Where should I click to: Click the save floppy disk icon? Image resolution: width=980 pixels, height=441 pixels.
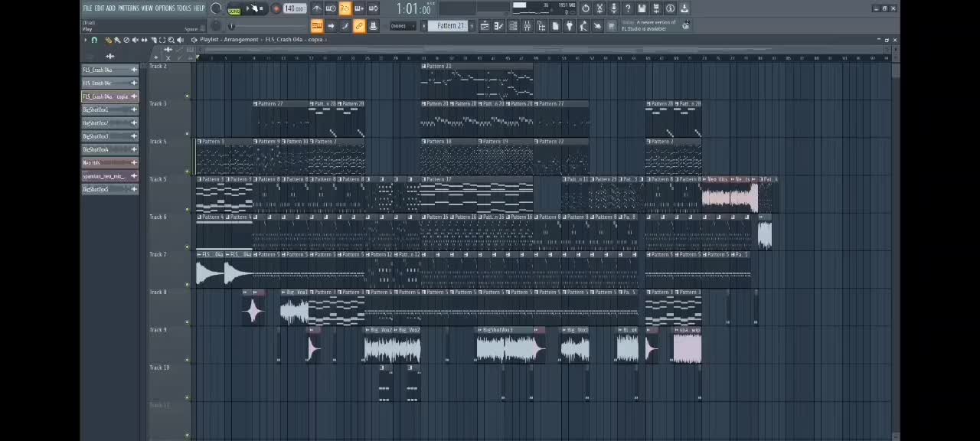coord(642,8)
